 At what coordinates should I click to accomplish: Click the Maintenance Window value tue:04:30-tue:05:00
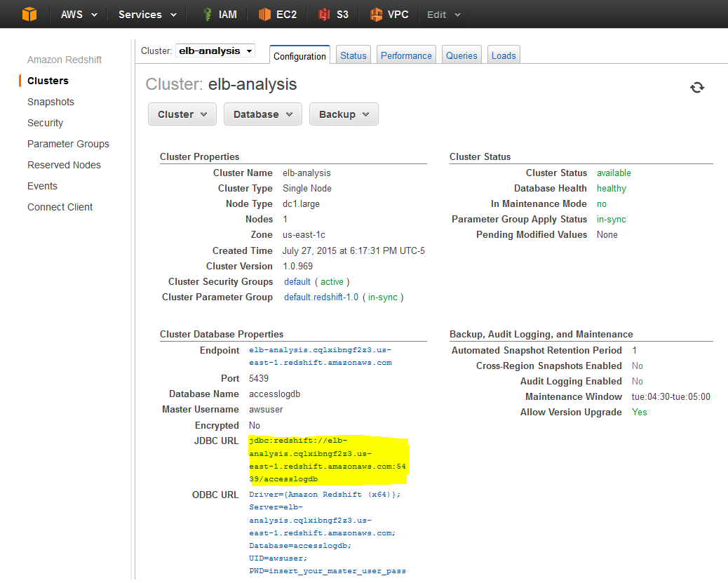[671, 396]
